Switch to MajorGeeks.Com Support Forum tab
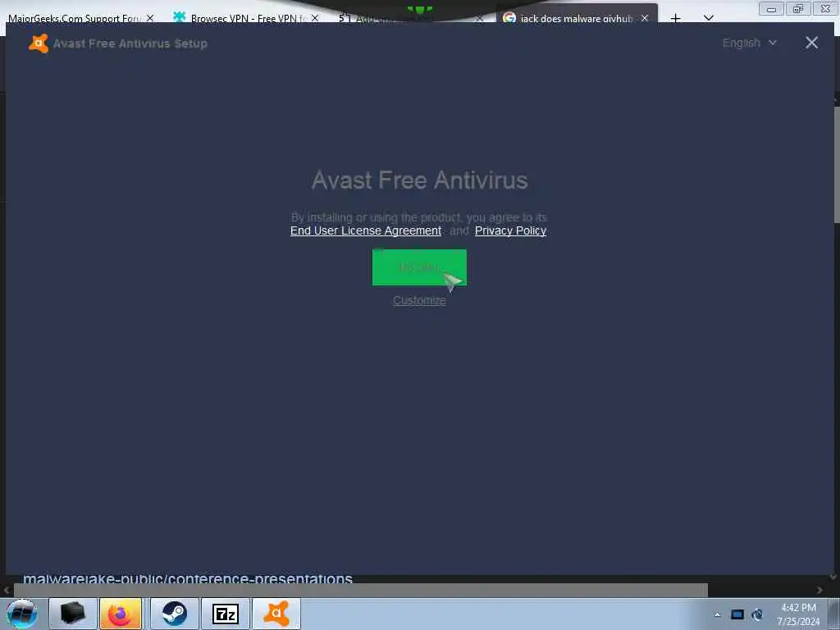The height and width of the screenshot is (630, 840). (74, 18)
